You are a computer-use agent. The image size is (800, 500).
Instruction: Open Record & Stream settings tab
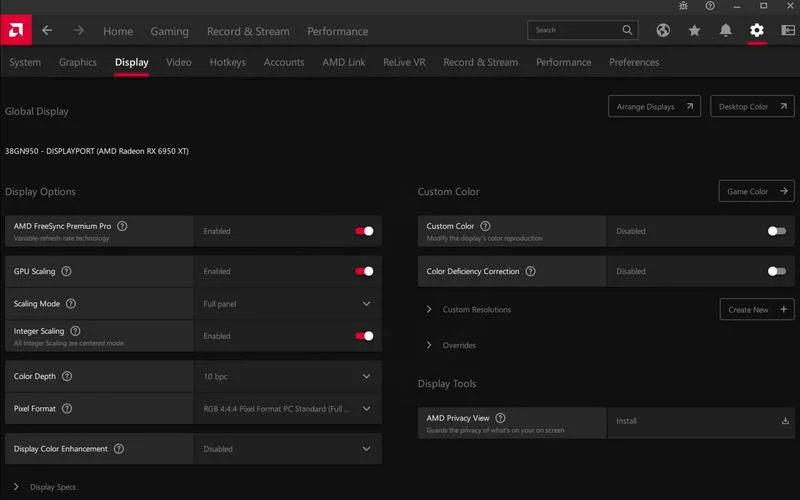481,62
